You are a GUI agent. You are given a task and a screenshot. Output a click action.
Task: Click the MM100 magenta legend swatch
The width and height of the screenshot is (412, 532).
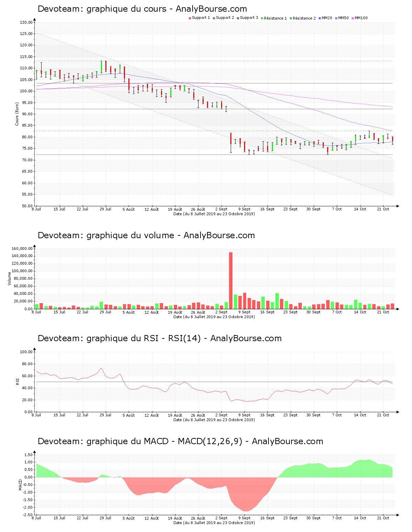pos(353,18)
